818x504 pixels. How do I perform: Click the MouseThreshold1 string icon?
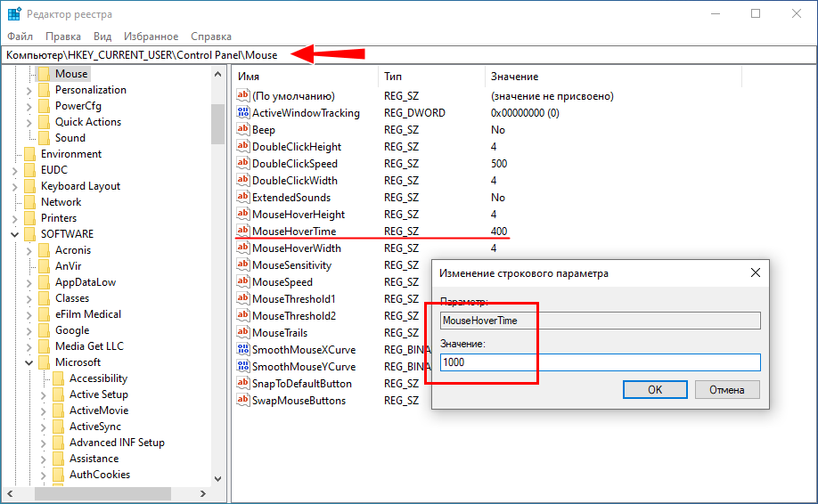pos(242,298)
